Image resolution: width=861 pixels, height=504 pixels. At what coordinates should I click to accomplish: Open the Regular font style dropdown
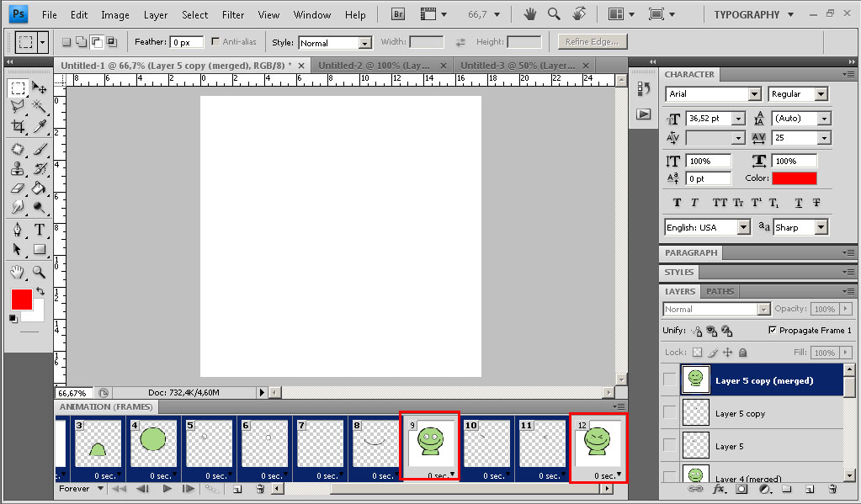coord(821,94)
